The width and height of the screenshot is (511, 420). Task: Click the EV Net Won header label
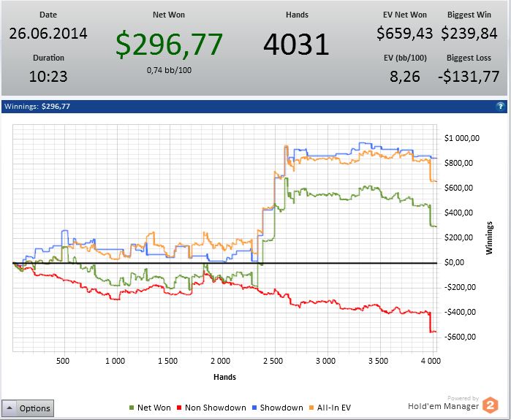point(405,15)
